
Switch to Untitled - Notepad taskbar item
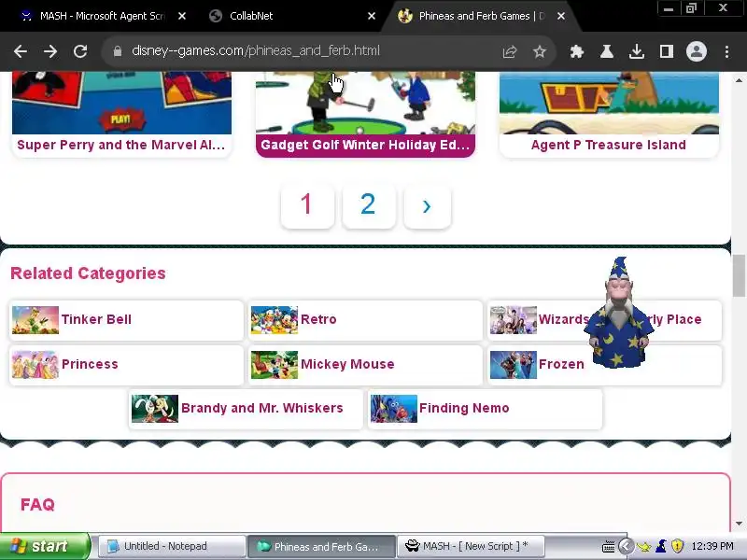click(x=173, y=546)
